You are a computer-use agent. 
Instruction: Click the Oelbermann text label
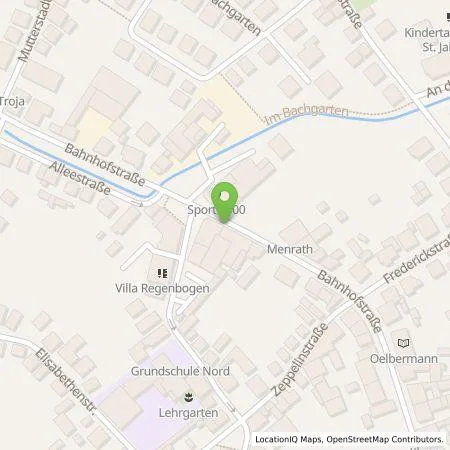point(404,359)
